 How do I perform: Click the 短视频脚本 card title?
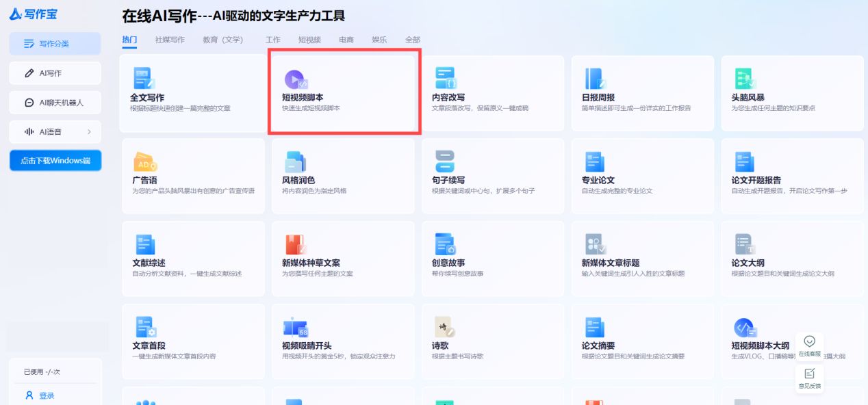tap(303, 98)
